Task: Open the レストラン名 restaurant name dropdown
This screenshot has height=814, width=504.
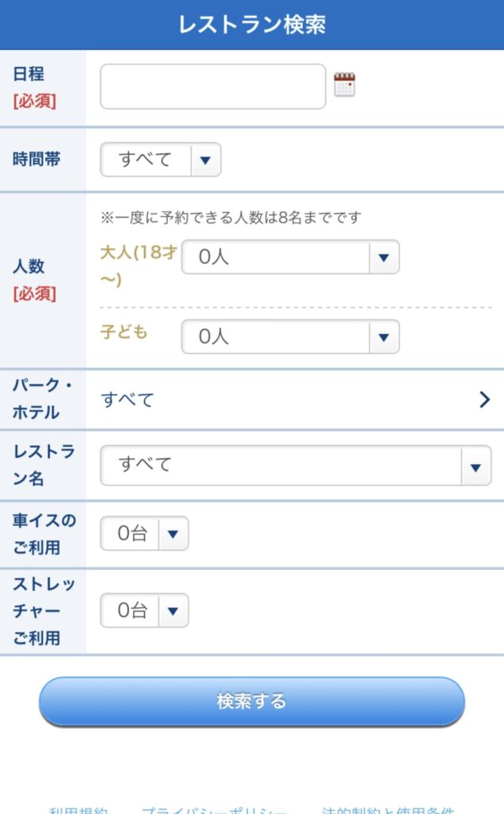Action: coord(294,465)
